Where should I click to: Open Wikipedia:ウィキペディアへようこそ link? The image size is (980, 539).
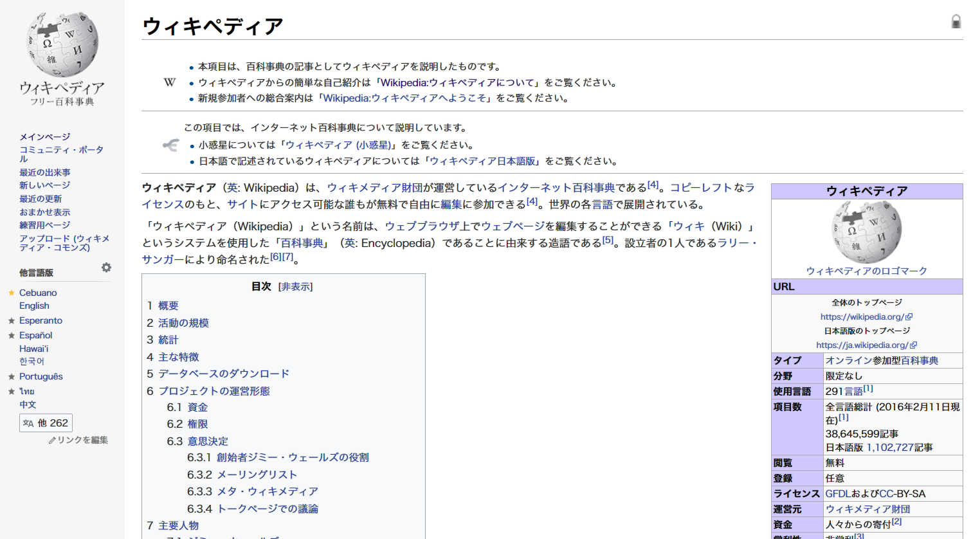404,98
